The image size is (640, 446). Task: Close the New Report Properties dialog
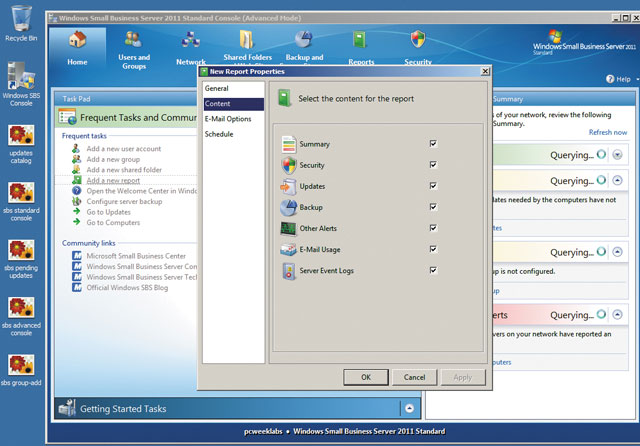[485, 71]
